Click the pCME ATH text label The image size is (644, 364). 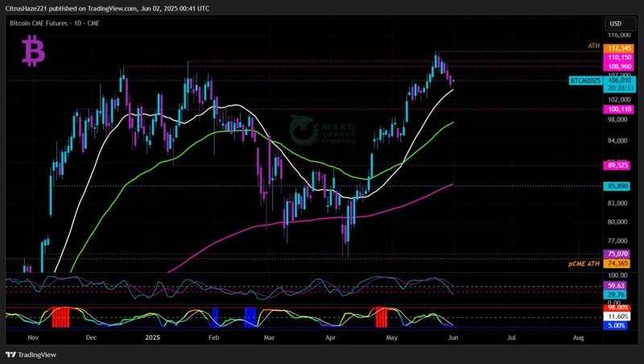(585, 263)
